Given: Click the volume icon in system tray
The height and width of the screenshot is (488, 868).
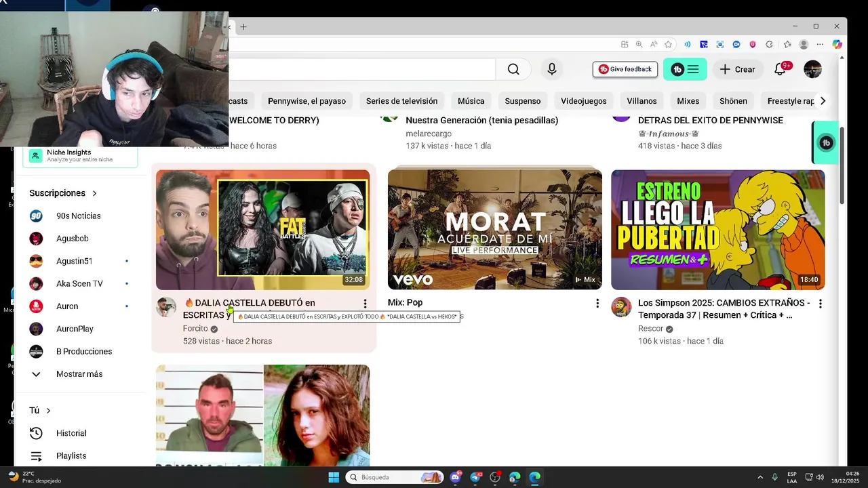Looking at the screenshot, I should click(x=820, y=477).
